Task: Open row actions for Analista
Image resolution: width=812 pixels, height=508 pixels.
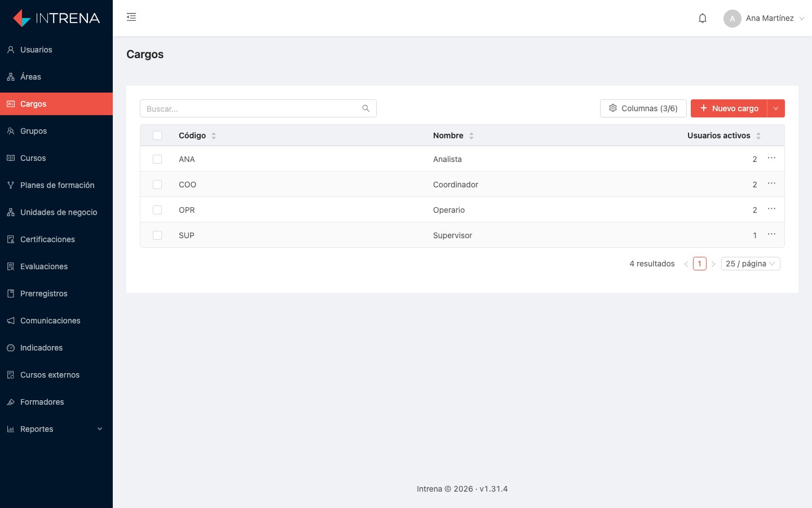Action: click(771, 158)
